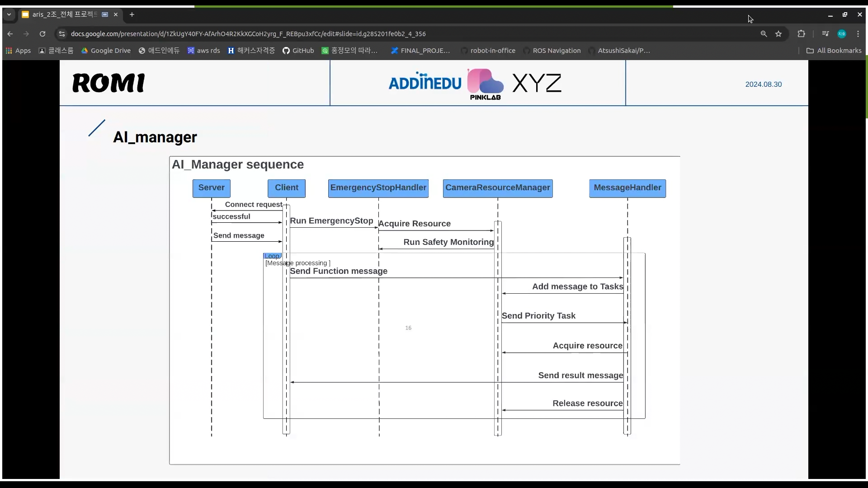The height and width of the screenshot is (488, 868).
Task: Open the Google Drive bookmark
Action: click(106, 51)
